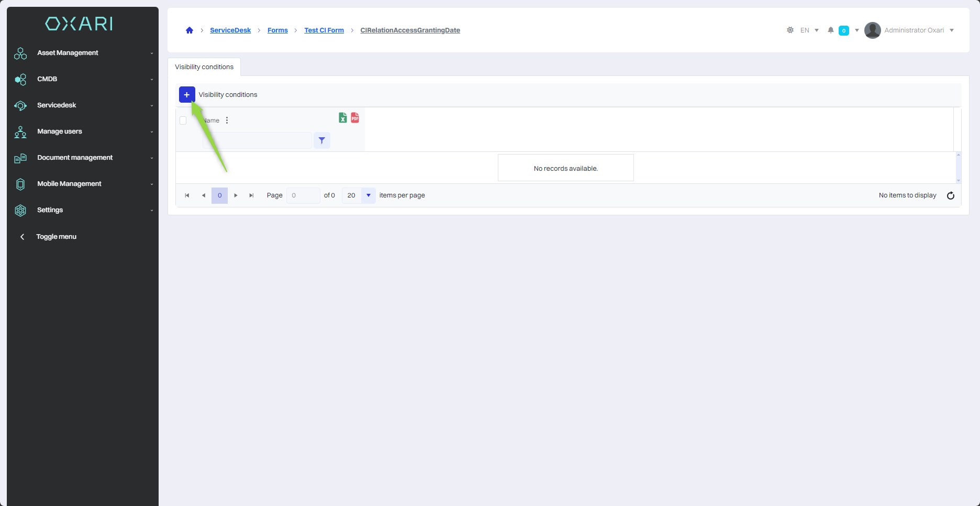
Task: Click the Page number input field
Action: click(x=303, y=195)
